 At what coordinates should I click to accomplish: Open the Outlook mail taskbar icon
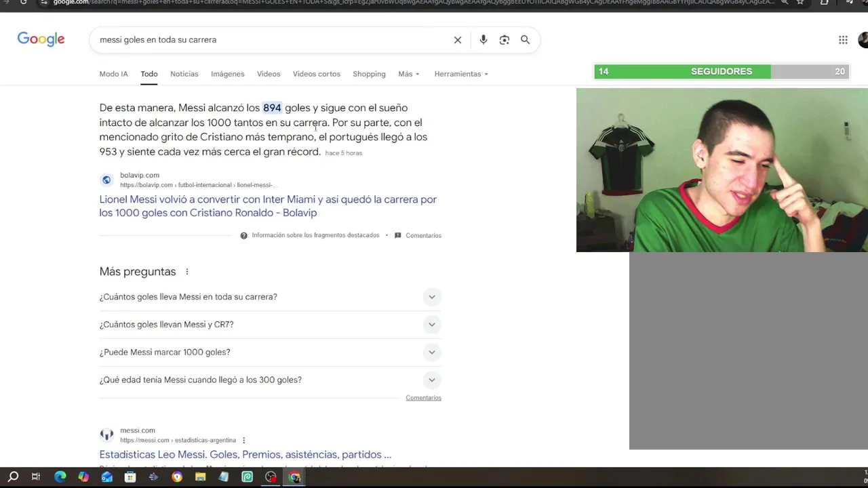point(106,477)
